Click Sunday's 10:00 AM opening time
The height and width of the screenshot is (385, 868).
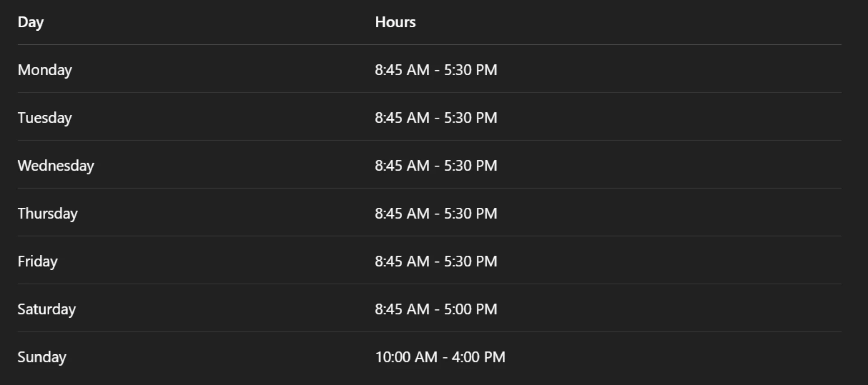point(406,357)
